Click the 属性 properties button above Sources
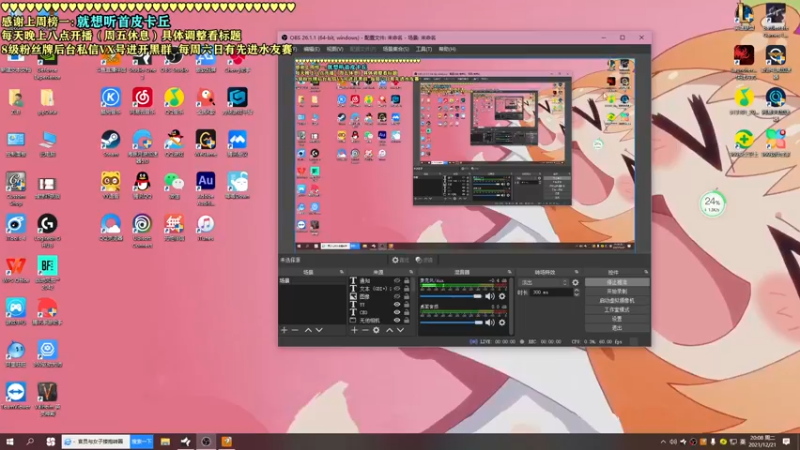This screenshot has width=800, height=450. pyautogui.click(x=401, y=260)
